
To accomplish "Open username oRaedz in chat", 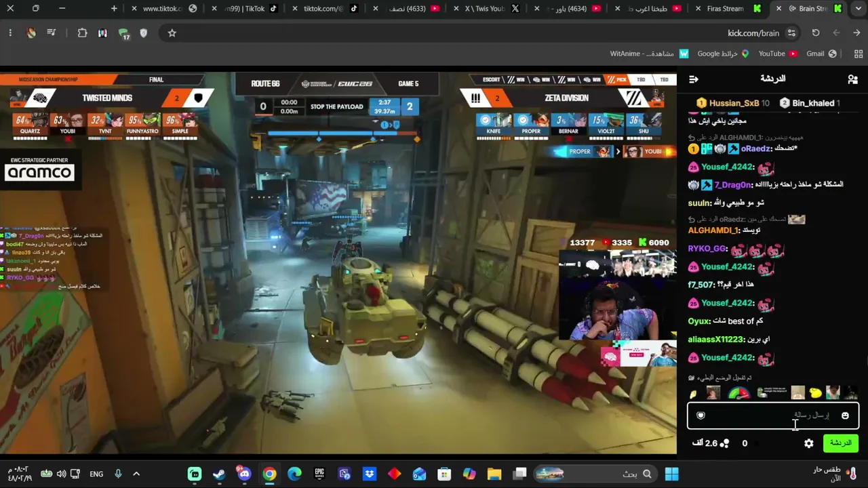I will coord(756,149).
